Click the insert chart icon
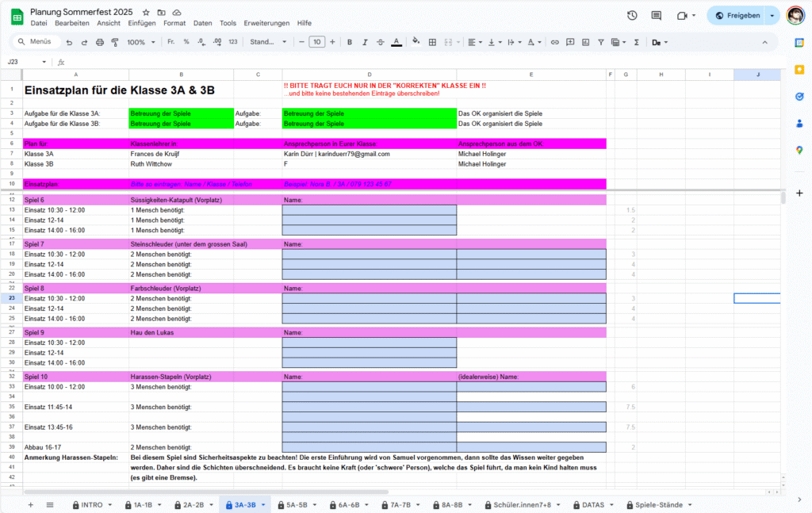Image resolution: width=812 pixels, height=513 pixels. 587,42
